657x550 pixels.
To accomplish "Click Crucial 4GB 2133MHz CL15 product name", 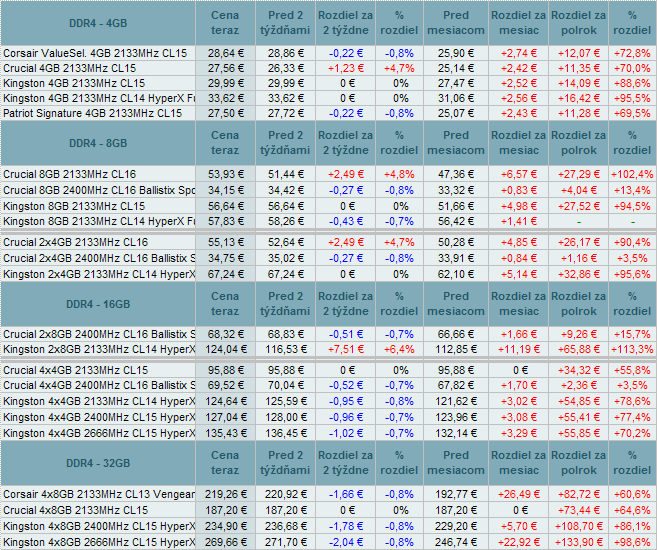I will tap(70, 68).
